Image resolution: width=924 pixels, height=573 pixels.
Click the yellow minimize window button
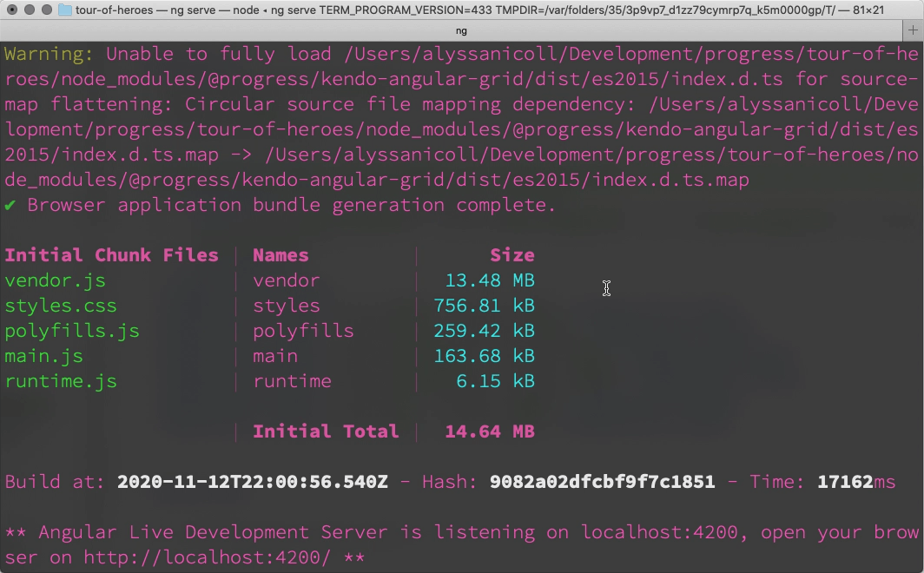tap(30, 10)
